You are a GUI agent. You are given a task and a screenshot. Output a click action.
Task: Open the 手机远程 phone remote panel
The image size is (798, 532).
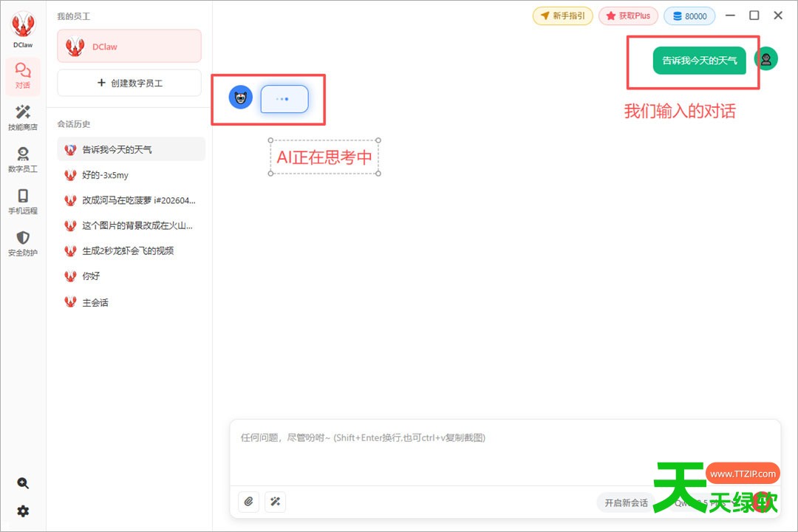click(23, 201)
